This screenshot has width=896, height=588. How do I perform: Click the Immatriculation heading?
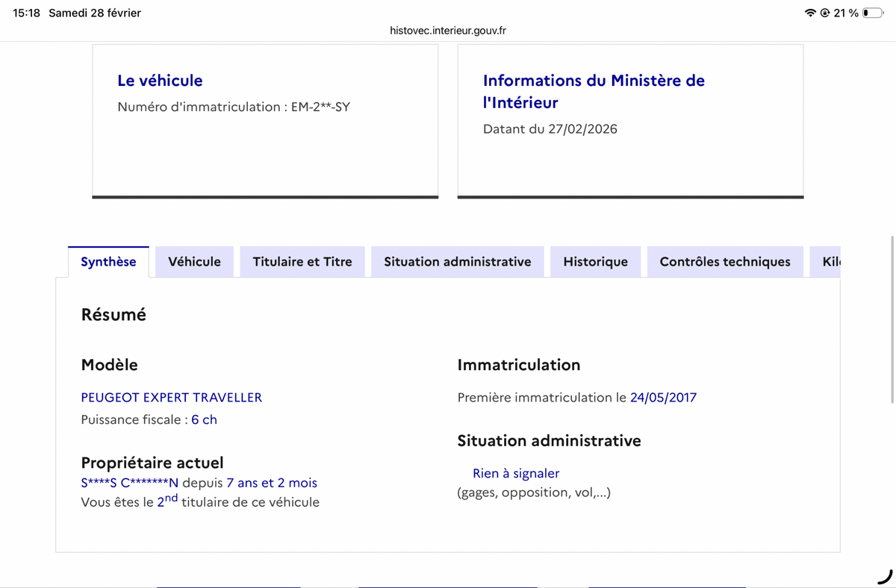click(519, 365)
